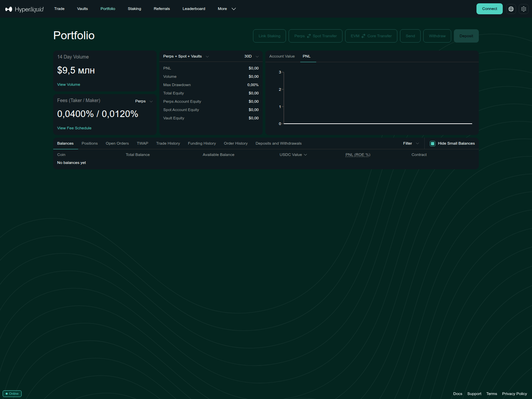Click the Max Drawdown row label
This screenshot has height=399, width=532.
[177, 85]
